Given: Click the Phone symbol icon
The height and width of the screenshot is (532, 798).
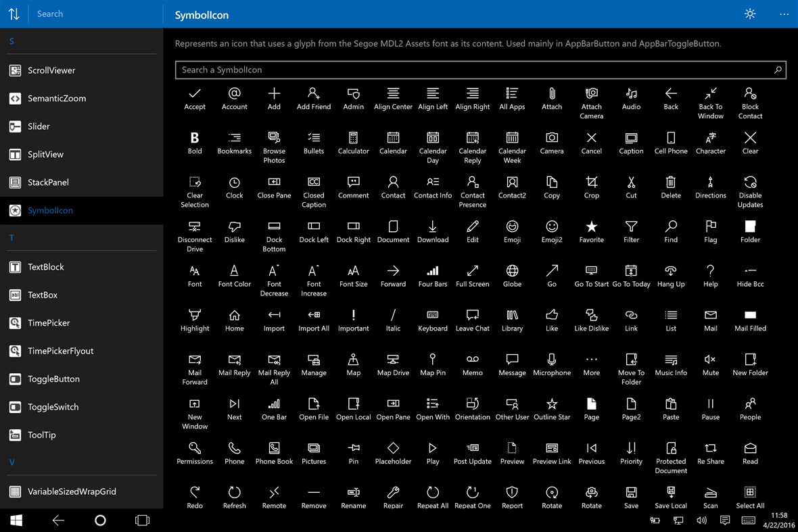Looking at the screenshot, I should (234, 446).
